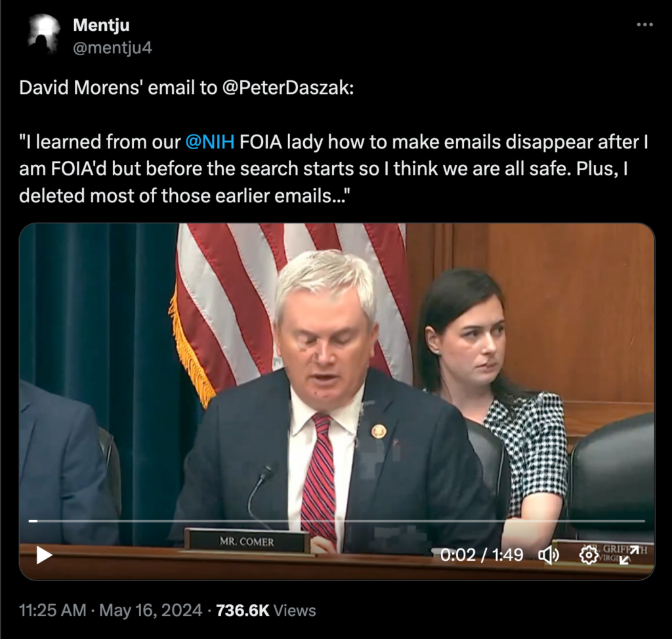Screen dimensions: 672x639
Task: Open playback quality options from the gear
Action: [x=588, y=555]
